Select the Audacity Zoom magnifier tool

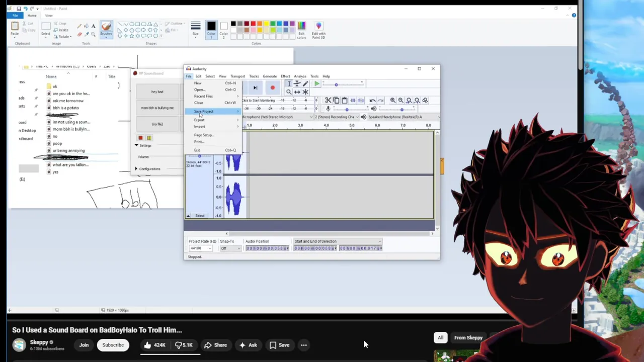tap(289, 92)
